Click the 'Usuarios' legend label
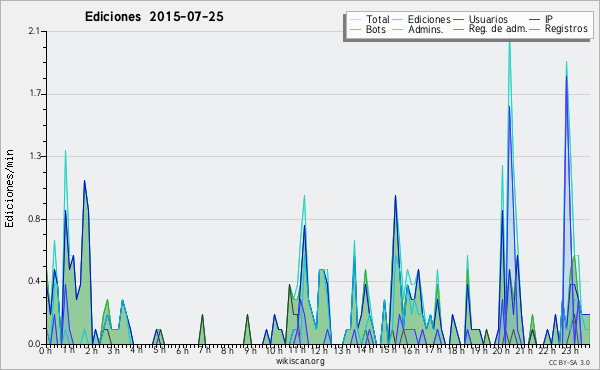 pos(488,19)
